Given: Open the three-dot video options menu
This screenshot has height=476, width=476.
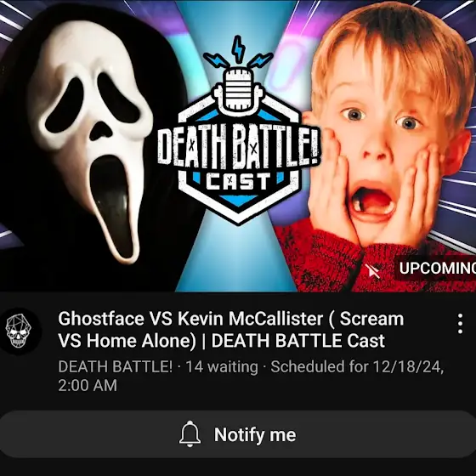Looking at the screenshot, I should (x=460, y=324).
